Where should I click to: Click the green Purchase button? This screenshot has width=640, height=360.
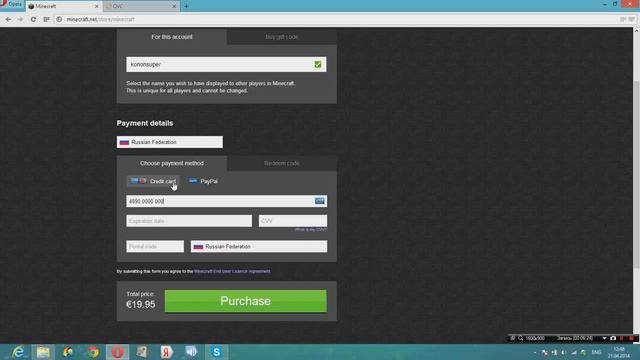[246, 301]
